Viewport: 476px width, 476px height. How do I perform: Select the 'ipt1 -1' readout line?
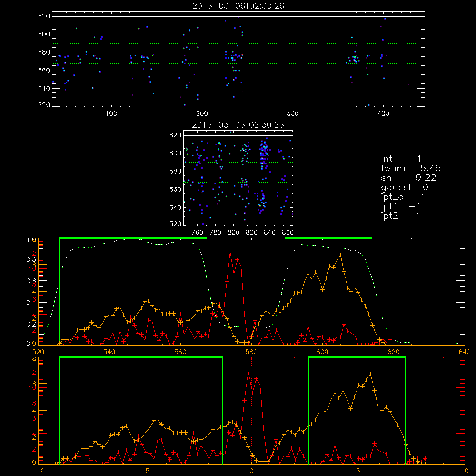[401, 207]
